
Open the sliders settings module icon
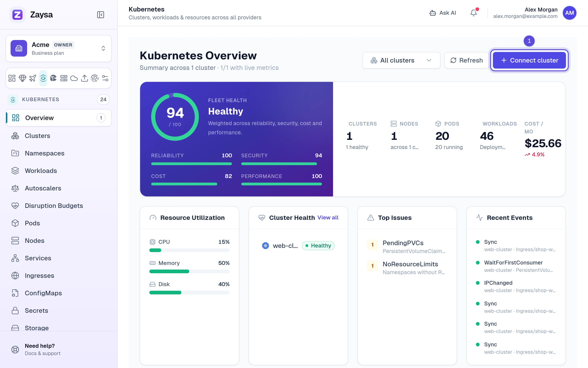tap(105, 78)
